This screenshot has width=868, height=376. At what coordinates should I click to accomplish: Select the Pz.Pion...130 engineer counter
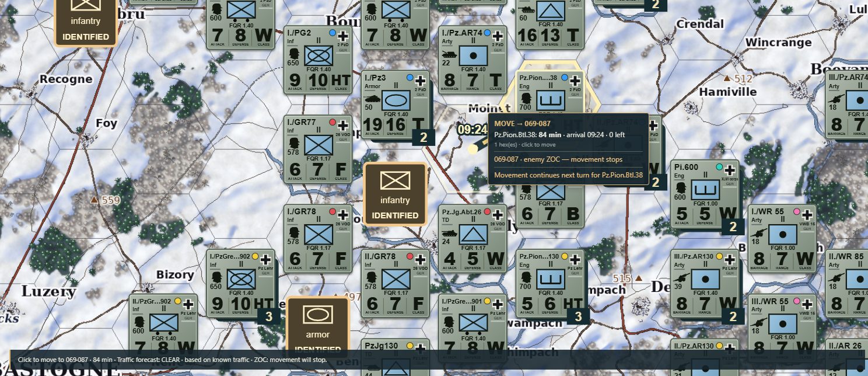[x=549, y=283]
